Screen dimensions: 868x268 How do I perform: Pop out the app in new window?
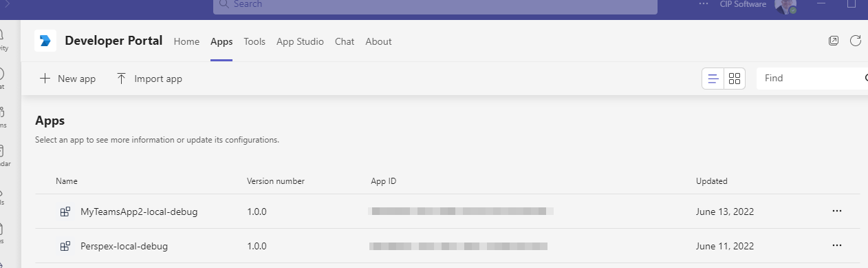tap(834, 41)
